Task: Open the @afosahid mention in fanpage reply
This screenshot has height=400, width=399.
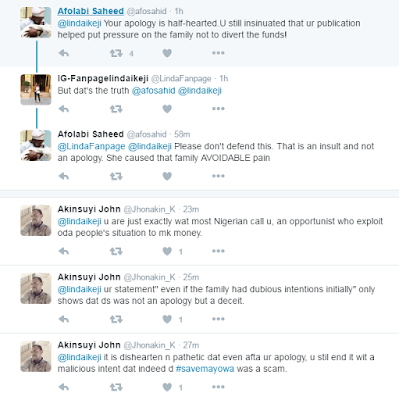Action: click(x=153, y=91)
